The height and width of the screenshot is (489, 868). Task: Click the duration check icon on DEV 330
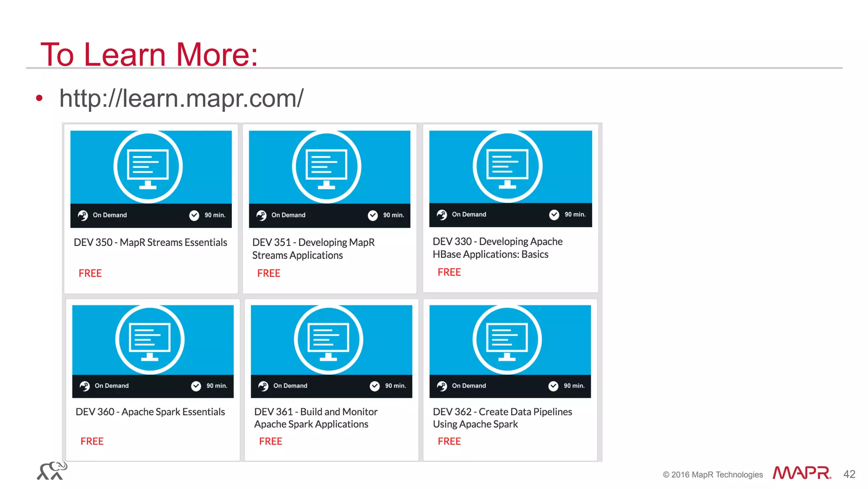[x=554, y=215]
